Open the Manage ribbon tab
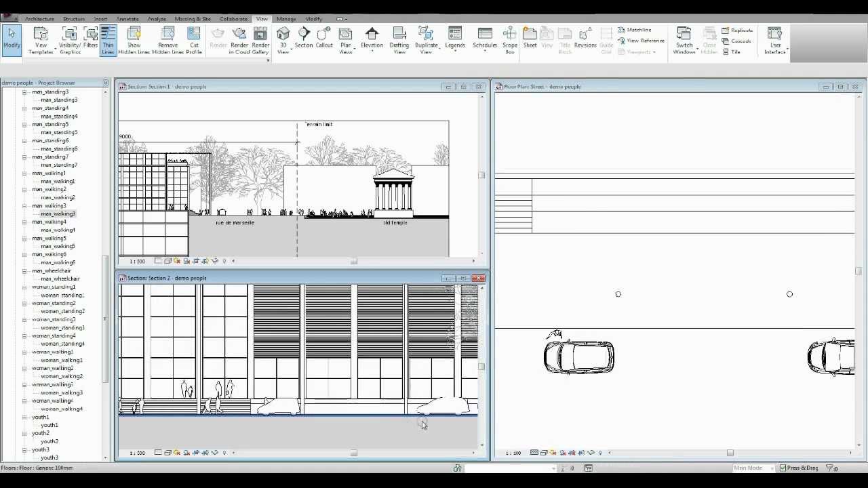The height and width of the screenshot is (488, 868). pyautogui.click(x=285, y=19)
